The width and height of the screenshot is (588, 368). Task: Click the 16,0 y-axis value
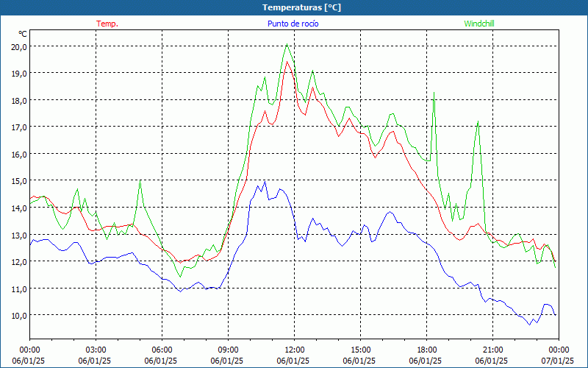point(20,155)
